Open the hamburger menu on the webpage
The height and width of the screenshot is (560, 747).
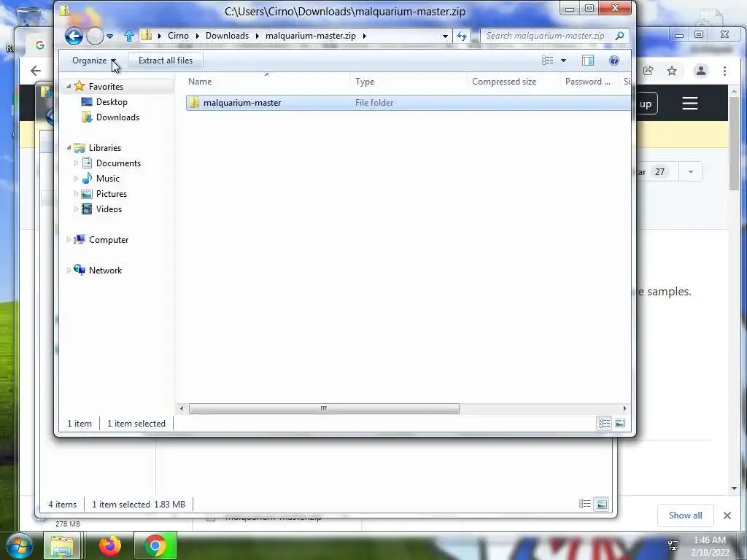pyautogui.click(x=690, y=104)
